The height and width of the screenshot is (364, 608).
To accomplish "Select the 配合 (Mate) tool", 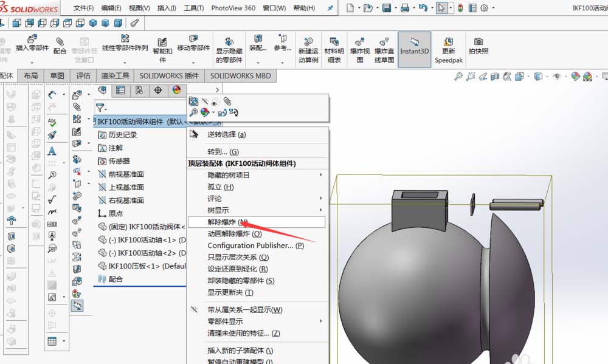I will point(59,46).
